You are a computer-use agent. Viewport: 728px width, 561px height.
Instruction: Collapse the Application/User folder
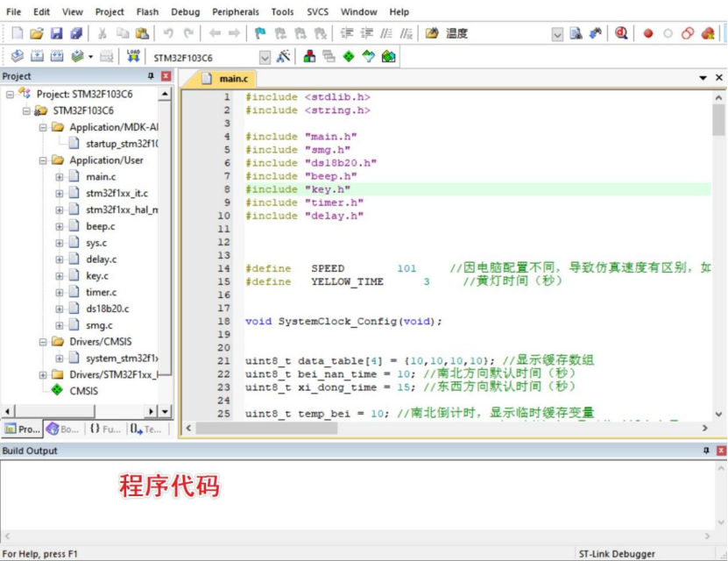pyautogui.click(x=43, y=160)
